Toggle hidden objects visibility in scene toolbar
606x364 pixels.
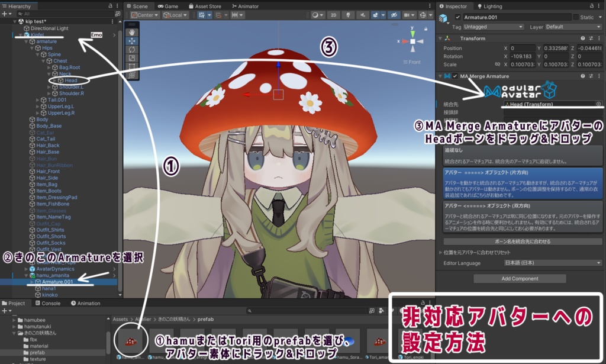click(394, 15)
